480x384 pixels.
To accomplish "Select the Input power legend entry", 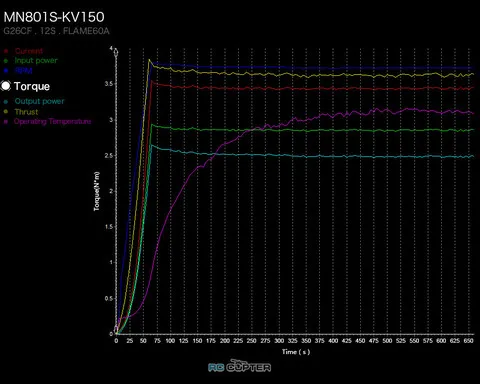I will coord(36,60).
